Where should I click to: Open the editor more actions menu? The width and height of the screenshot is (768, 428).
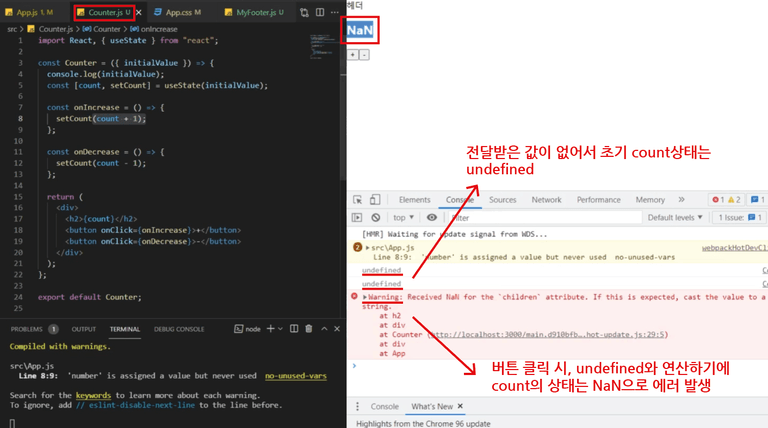point(335,12)
